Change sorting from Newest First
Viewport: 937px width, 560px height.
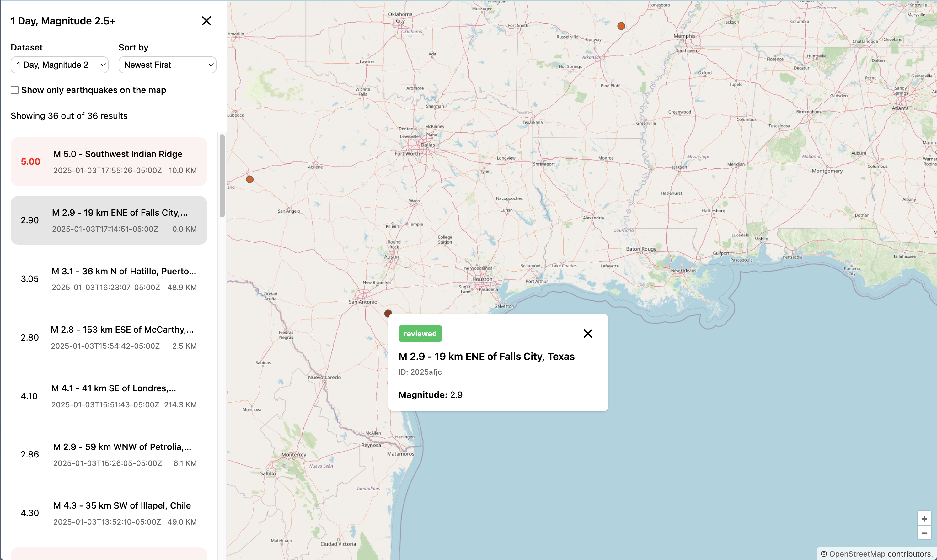[x=167, y=65]
